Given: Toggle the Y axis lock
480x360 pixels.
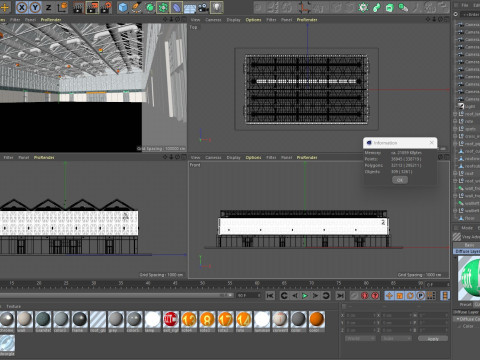Looking at the screenshot, I should (35, 7).
